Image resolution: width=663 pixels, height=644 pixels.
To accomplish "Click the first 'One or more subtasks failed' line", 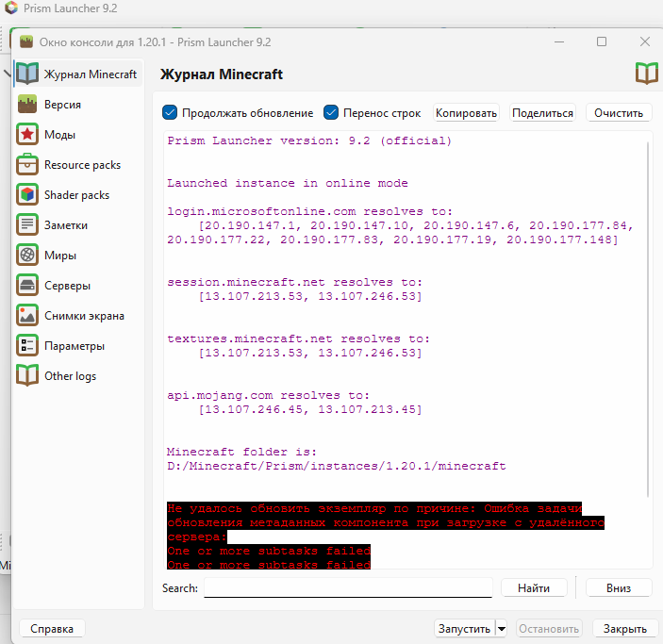I will [x=269, y=551].
